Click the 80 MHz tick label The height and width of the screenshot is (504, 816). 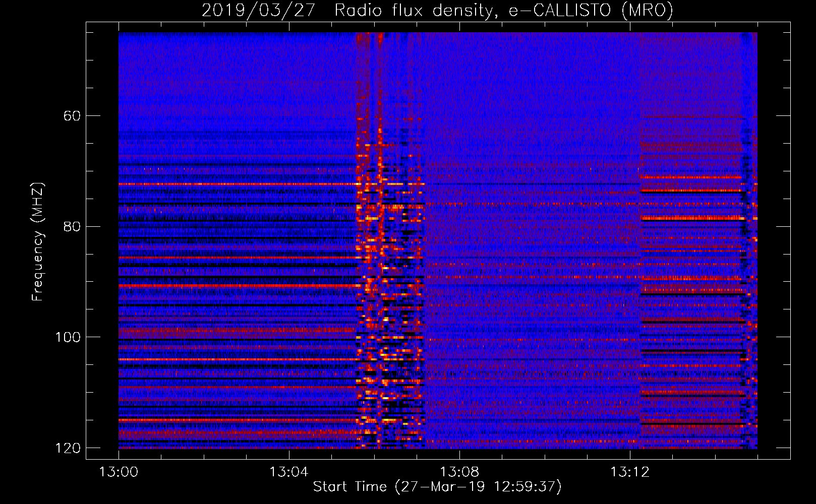72,226
